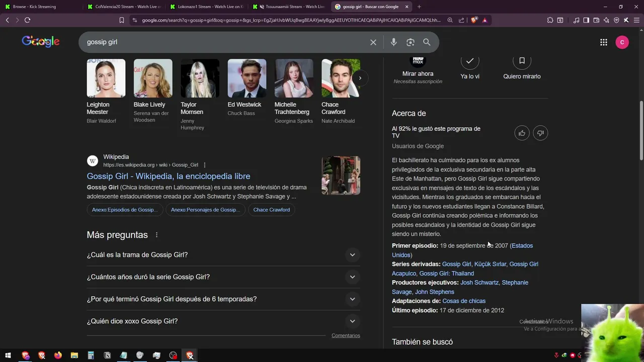Open Firefox from the taskbar

(x=58, y=355)
